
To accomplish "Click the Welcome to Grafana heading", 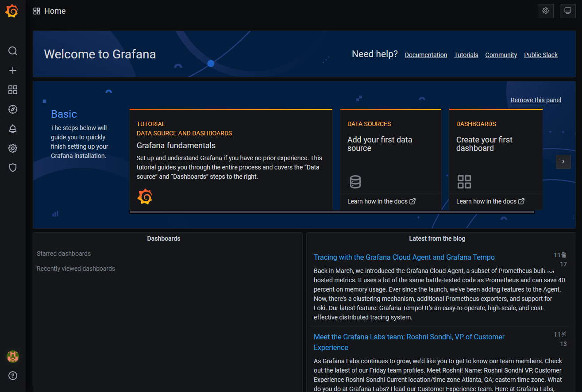I will pos(100,54).
